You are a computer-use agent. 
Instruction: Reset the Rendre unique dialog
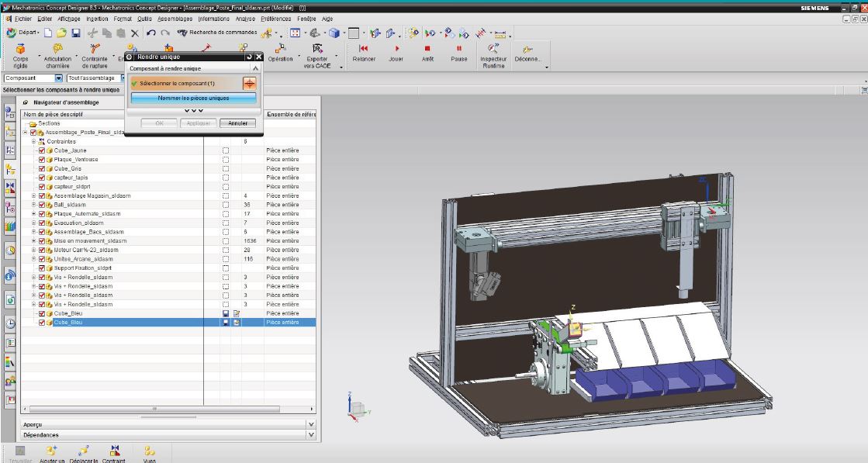(x=250, y=57)
